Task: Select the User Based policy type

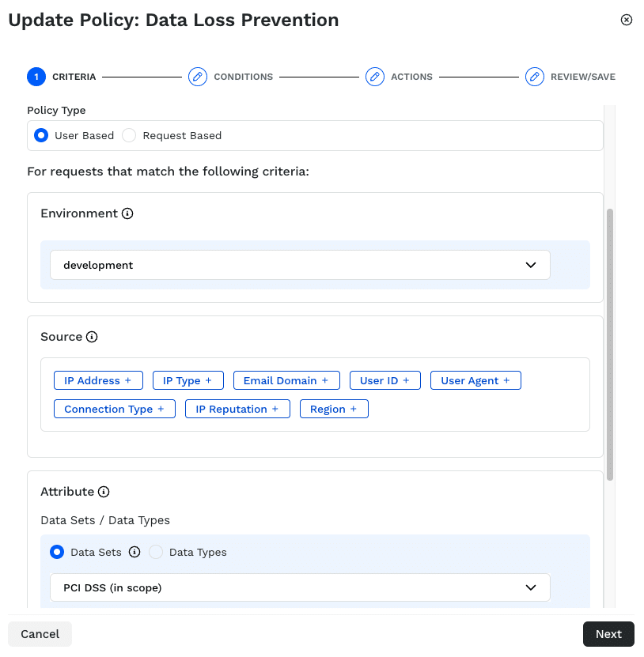Action: pos(42,135)
